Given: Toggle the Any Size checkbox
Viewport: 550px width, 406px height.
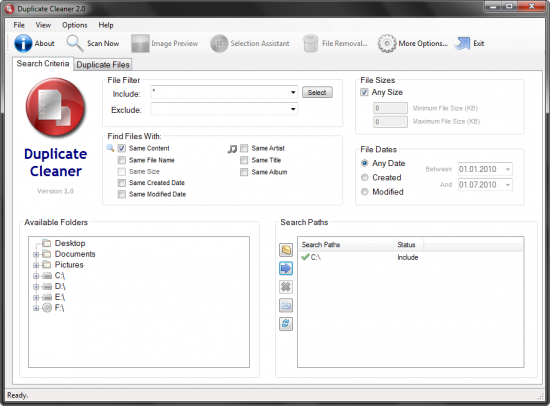Looking at the screenshot, I should pyautogui.click(x=364, y=92).
